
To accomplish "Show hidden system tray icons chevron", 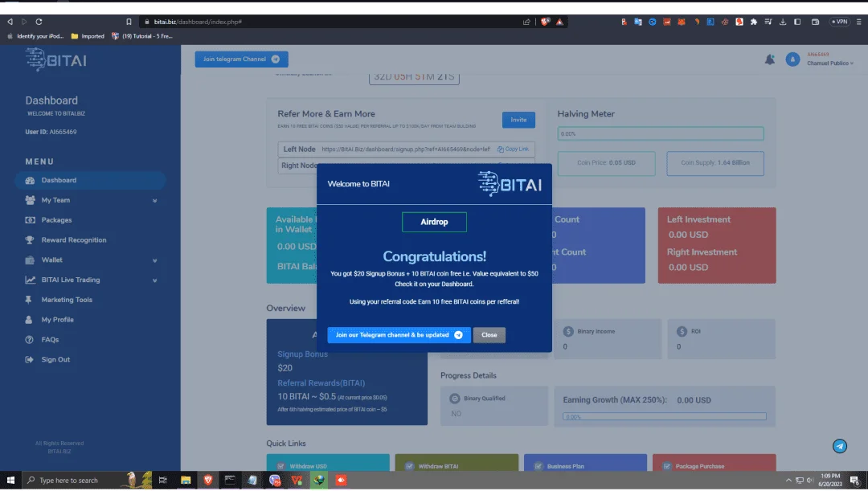I will pos(788,480).
